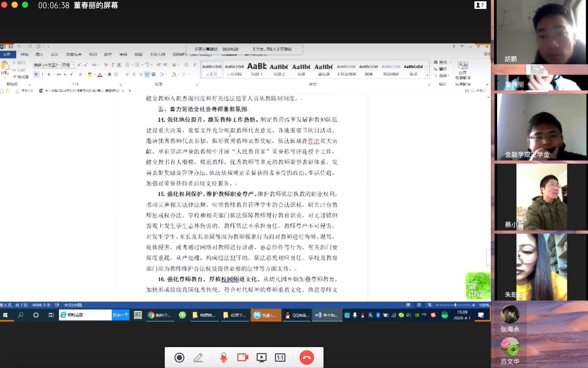
Task: Open the Windows Start menu
Action: (5, 315)
